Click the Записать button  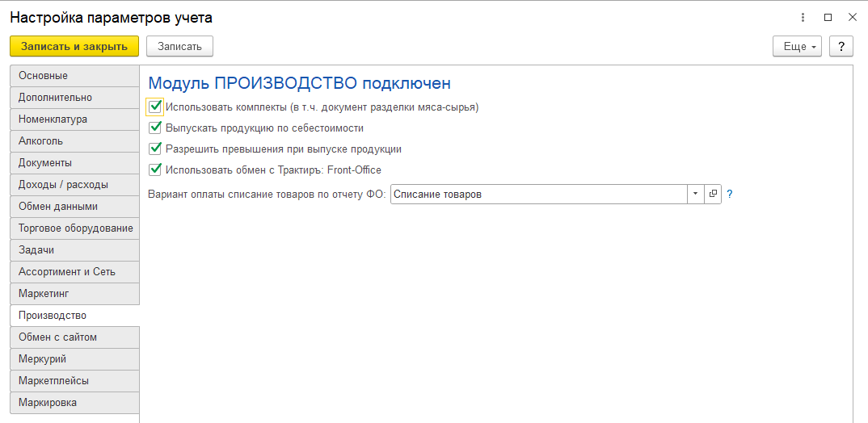pos(179,46)
